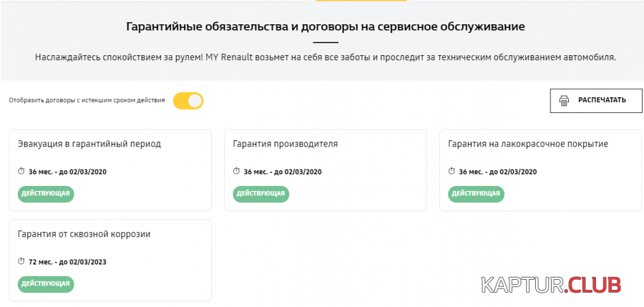Click the KAPTUR.CLUB watermark logo
The width and height of the screenshot is (644, 307).
(x=551, y=284)
